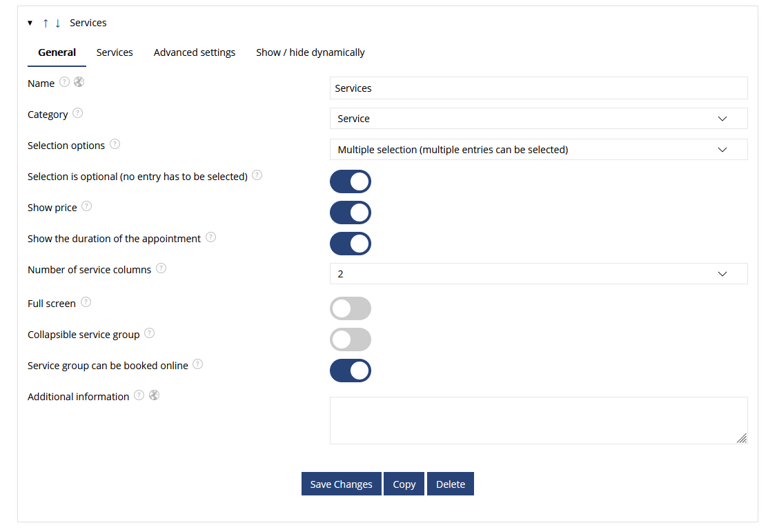768x532 pixels.
Task: Open help for Collapsible service group
Action: (x=149, y=333)
